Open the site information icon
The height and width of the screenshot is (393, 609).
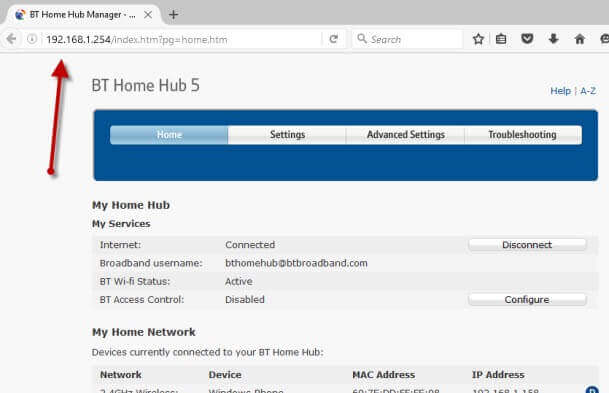click(x=32, y=39)
